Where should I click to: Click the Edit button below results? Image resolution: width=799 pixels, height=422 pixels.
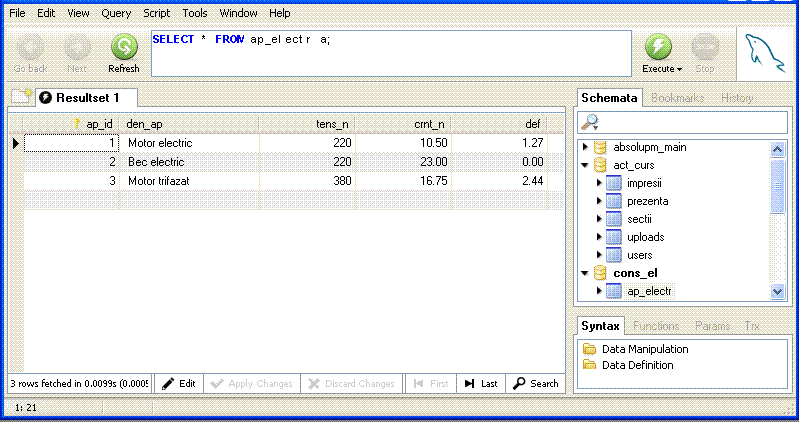pos(179,384)
